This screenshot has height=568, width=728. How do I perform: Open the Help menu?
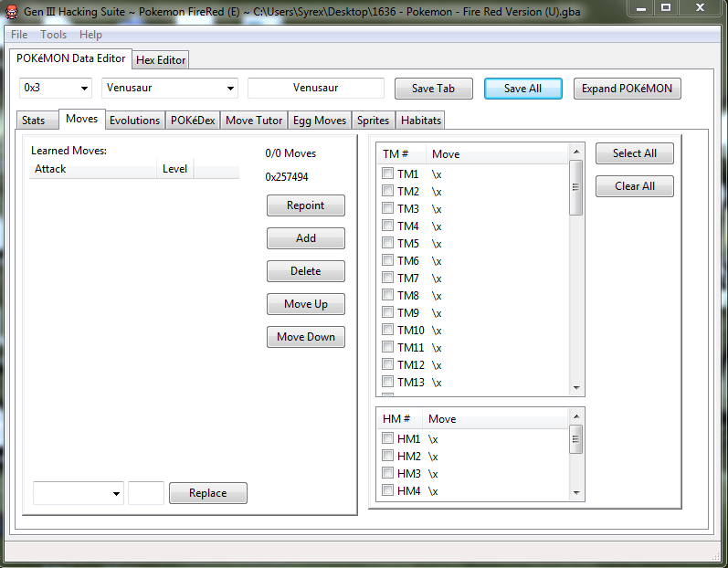point(90,35)
